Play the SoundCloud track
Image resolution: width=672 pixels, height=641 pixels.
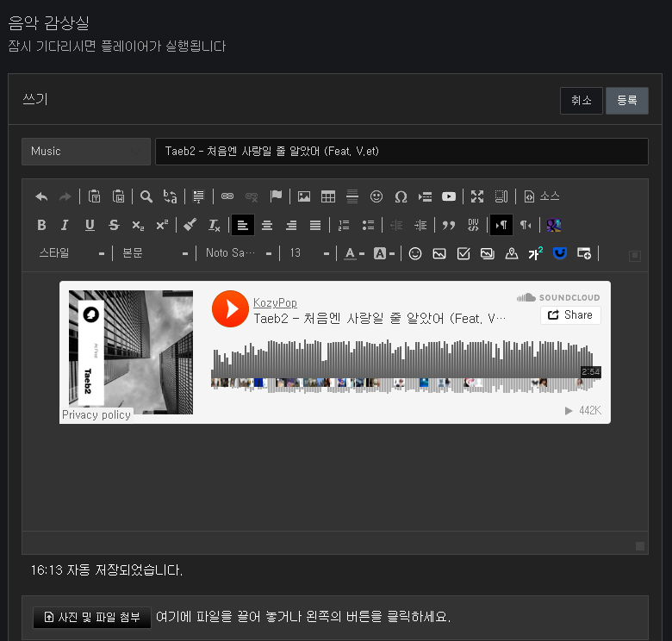pyautogui.click(x=230, y=309)
